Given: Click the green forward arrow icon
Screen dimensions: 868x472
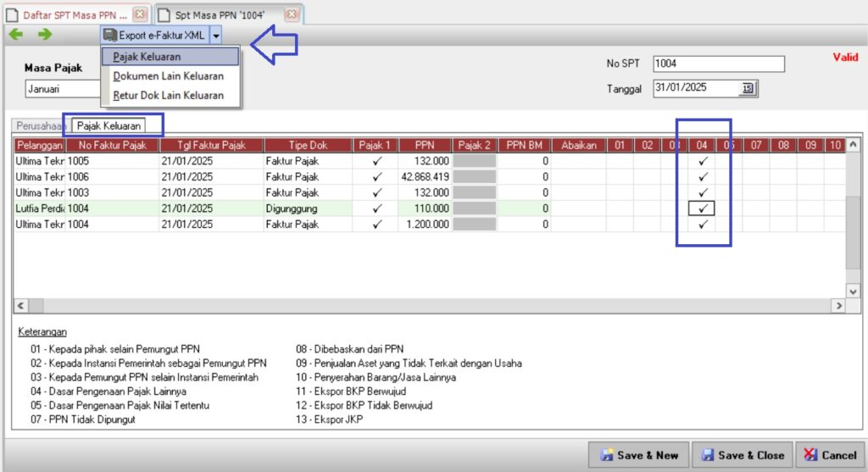Looking at the screenshot, I should 44,35.
